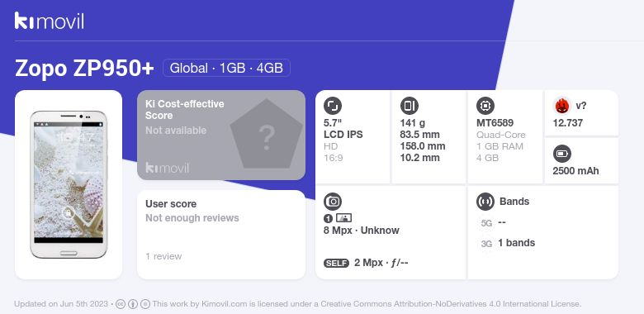Viewport: 644px width, 314px height.
Task: Click the rear camera photo icon
Action: 343,218
